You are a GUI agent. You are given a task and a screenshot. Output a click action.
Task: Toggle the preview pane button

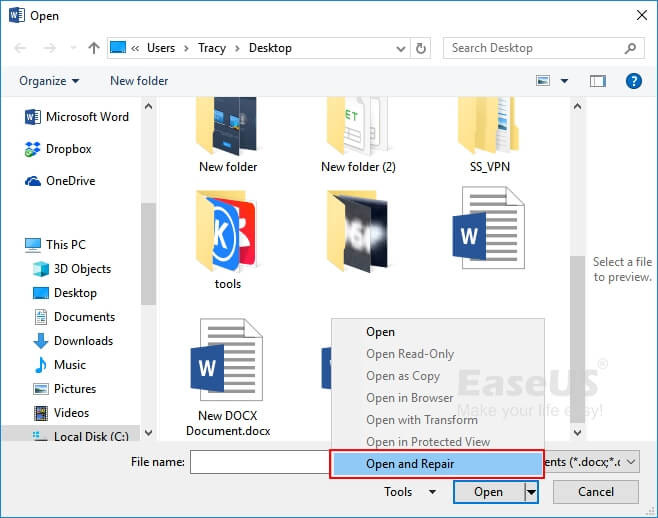[x=598, y=81]
